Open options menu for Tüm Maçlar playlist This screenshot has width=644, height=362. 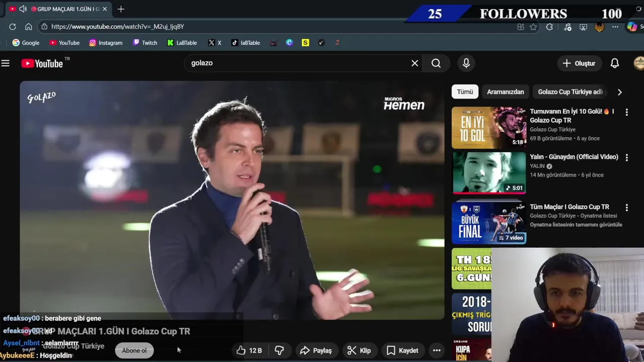(x=626, y=207)
